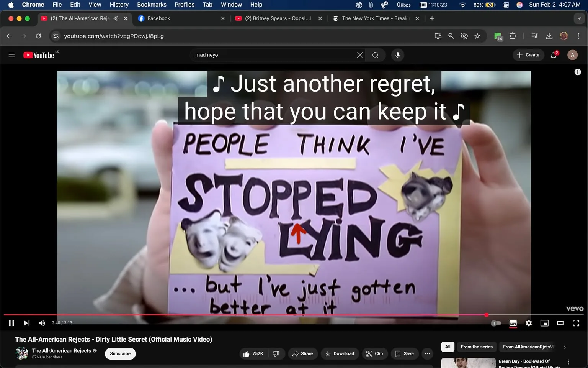Skip to the next video
Screen dimensions: 588x368
pyautogui.click(x=26, y=323)
